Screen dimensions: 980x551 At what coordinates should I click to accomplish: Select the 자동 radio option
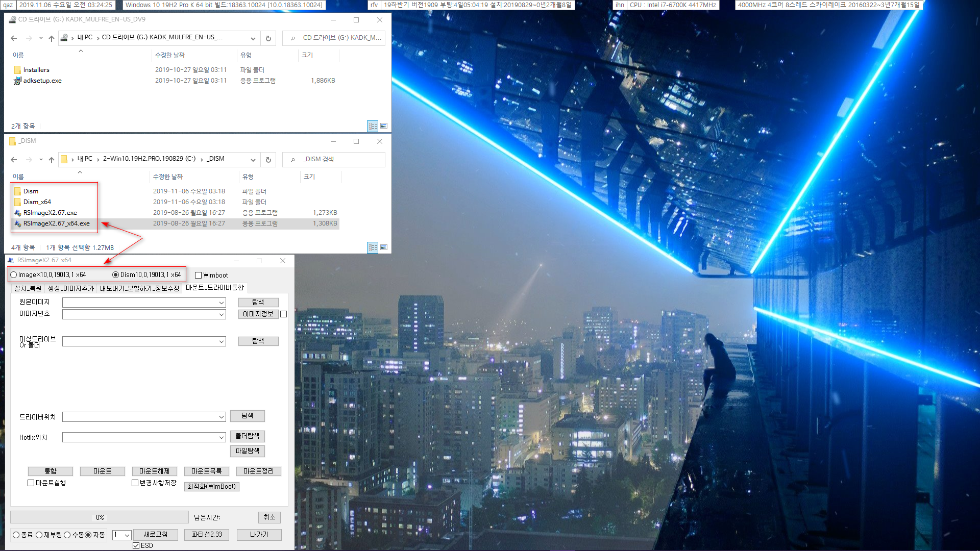tap(88, 535)
